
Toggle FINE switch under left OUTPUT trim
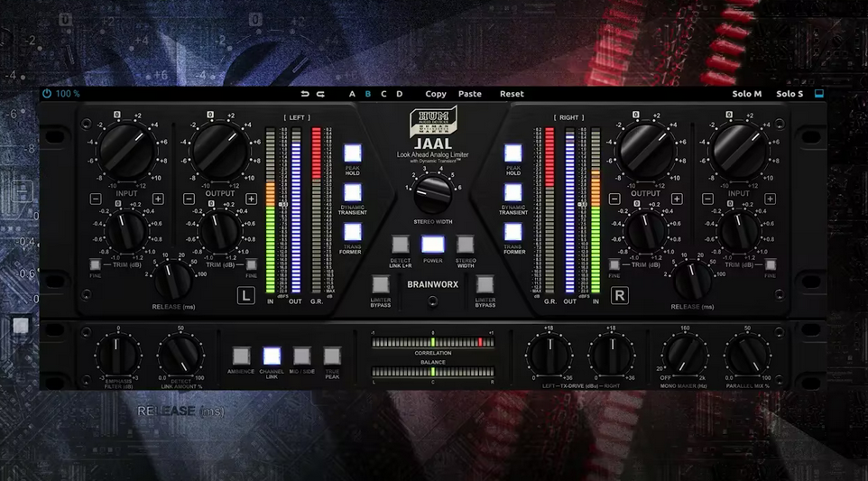[252, 264]
